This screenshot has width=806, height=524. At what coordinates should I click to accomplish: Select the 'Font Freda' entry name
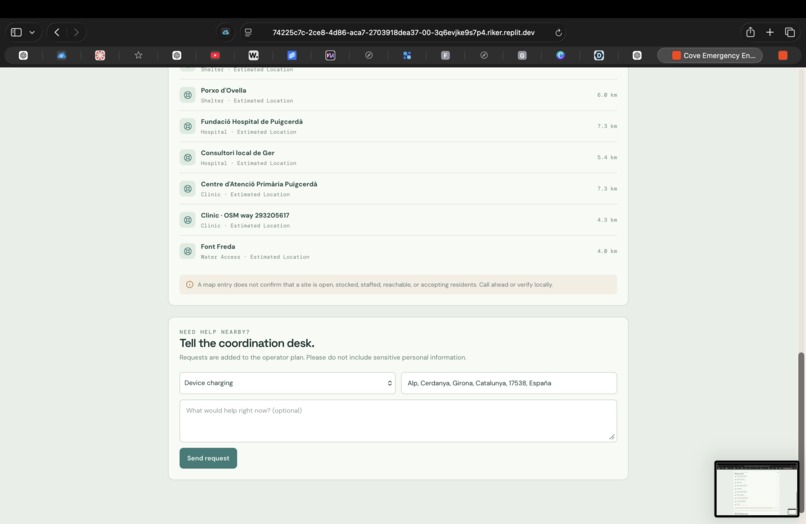(x=217, y=247)
